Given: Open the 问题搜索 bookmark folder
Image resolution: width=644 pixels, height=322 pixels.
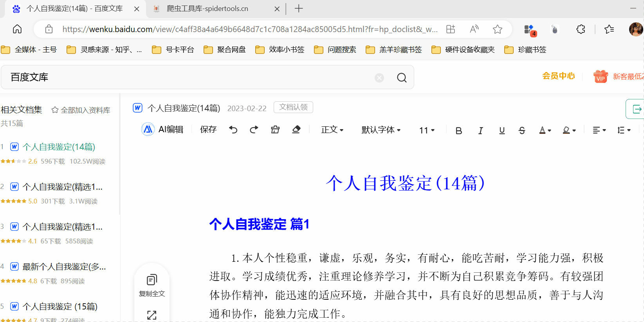Looking at the screenshot, I should pyautogui.click(x=335, y=50).
